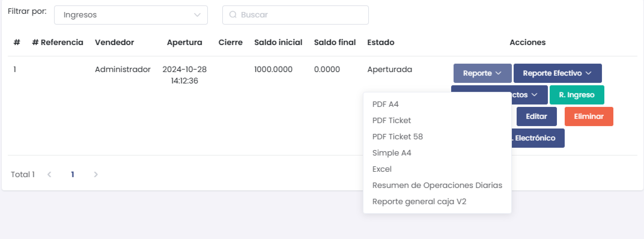Select page 1 in pagination

tap(72, 174)
